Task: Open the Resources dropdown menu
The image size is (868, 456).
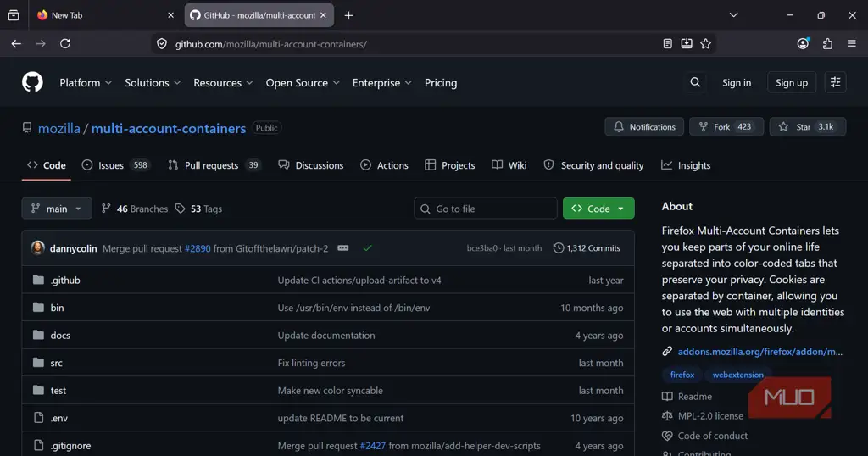Action: [223, 82]
